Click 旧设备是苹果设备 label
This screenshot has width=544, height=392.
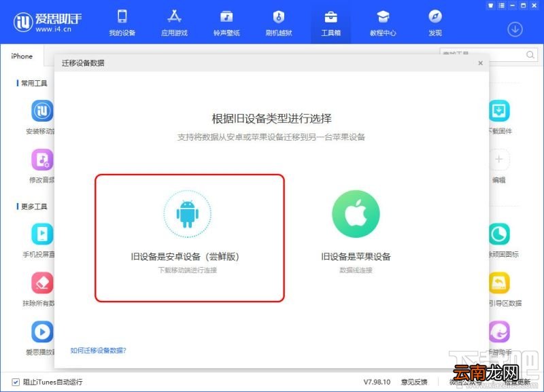click(356, 257)
